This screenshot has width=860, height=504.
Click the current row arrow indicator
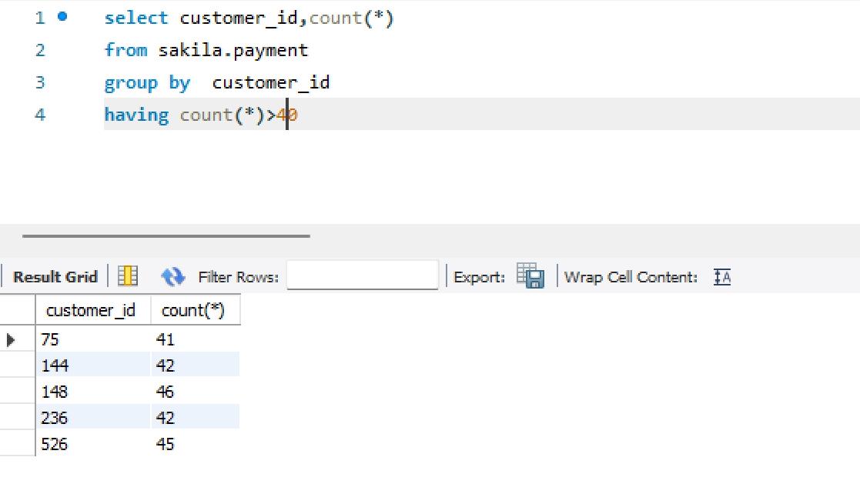coord(10,339)
